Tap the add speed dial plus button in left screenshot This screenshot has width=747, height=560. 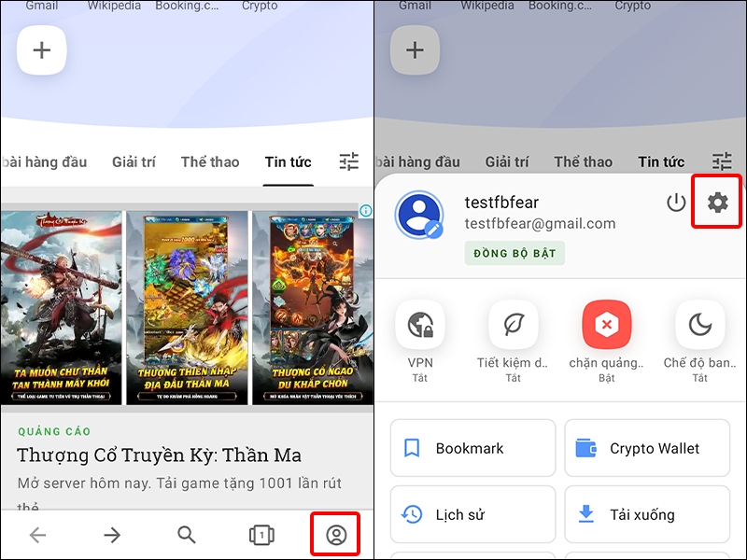(x=42, y=50)
